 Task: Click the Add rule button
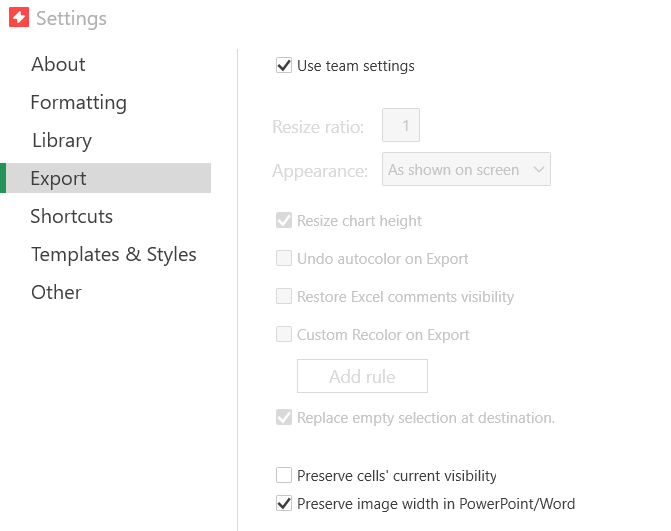coord(362,376)
